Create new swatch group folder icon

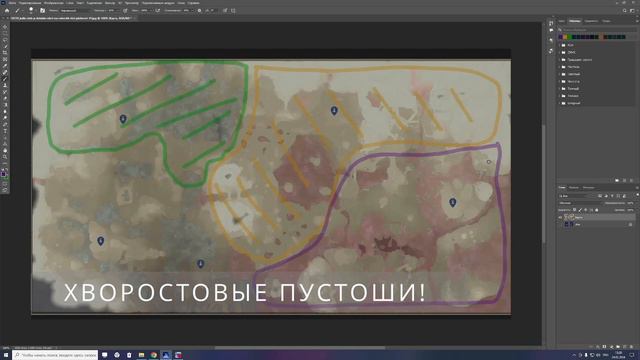click(617, 180)
